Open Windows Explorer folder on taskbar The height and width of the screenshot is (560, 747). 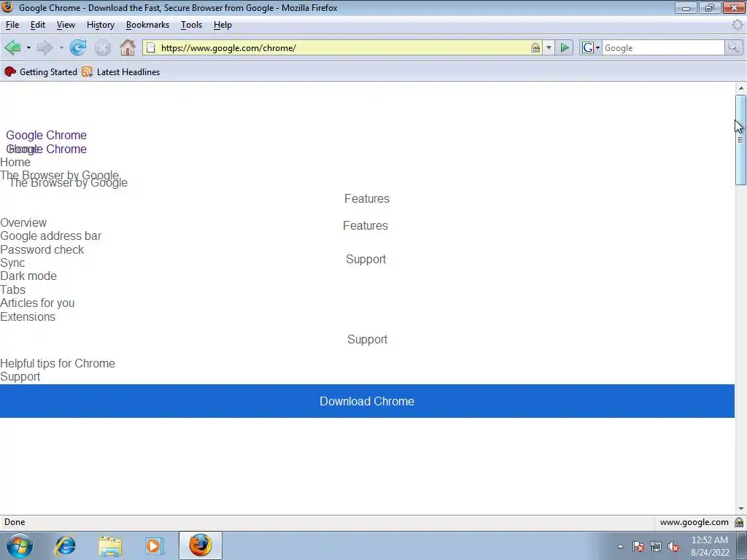[x=110, y=545]
